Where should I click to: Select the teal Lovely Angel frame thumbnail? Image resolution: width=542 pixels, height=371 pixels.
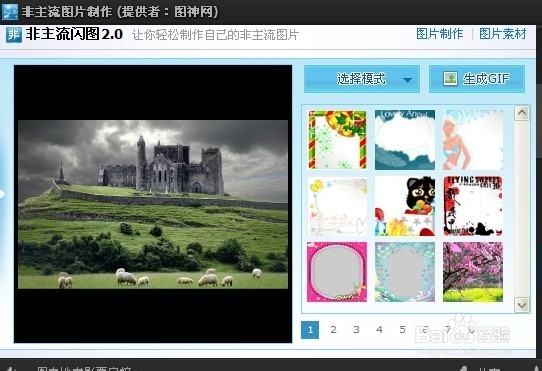click(405, 140)
